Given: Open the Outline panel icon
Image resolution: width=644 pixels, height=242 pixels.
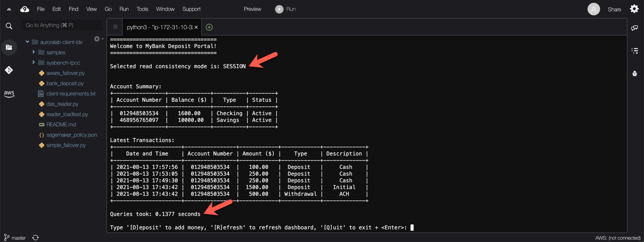Looking at the screenshot, I should point(634,51).
